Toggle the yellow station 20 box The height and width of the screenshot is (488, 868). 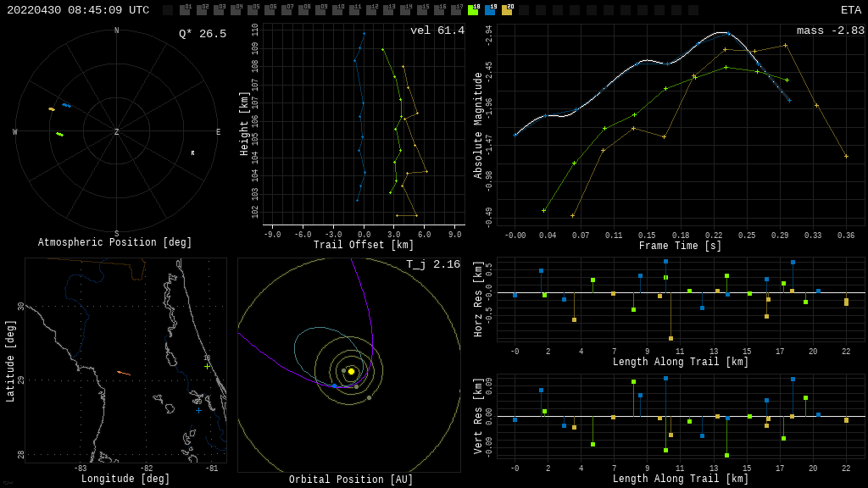[x=507, y=10]
